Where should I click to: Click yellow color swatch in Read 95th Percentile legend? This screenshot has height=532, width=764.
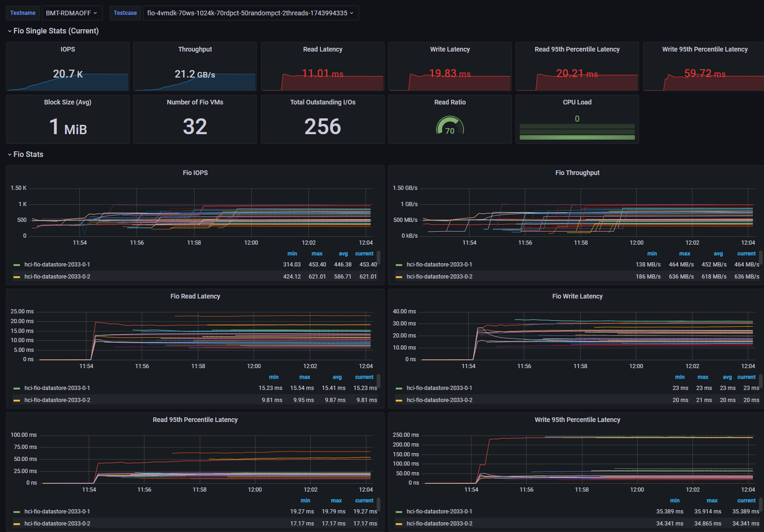[x=17, y=524]
